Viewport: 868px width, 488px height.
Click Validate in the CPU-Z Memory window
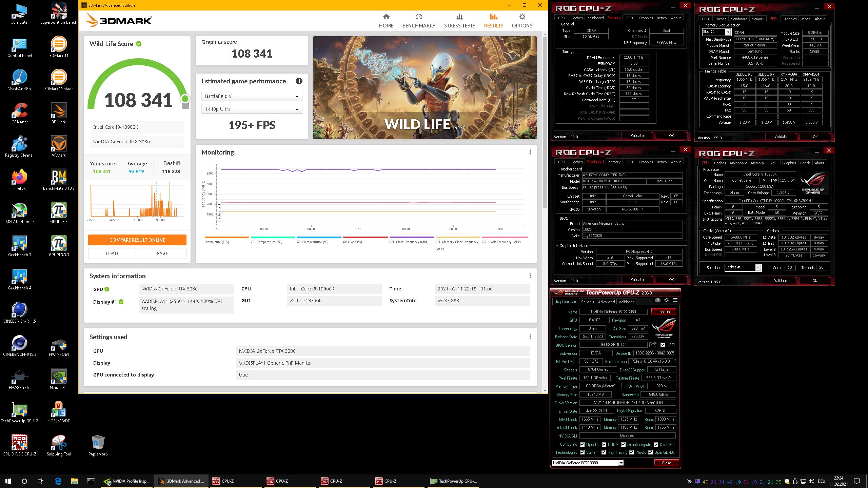637,136
